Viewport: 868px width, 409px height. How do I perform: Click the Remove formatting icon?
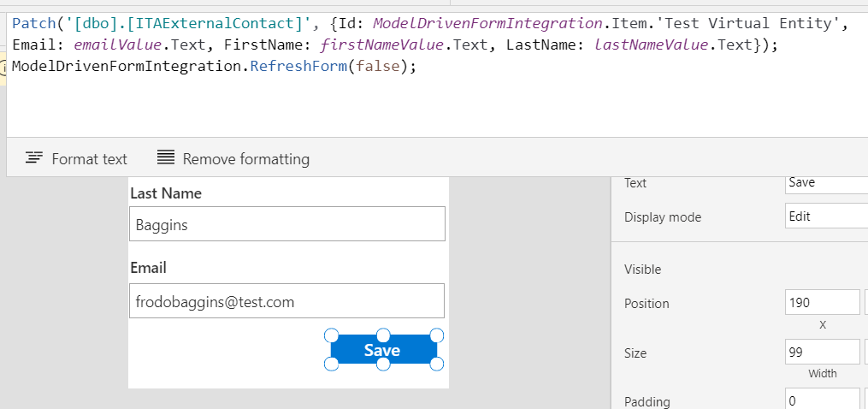click(165, 158)
